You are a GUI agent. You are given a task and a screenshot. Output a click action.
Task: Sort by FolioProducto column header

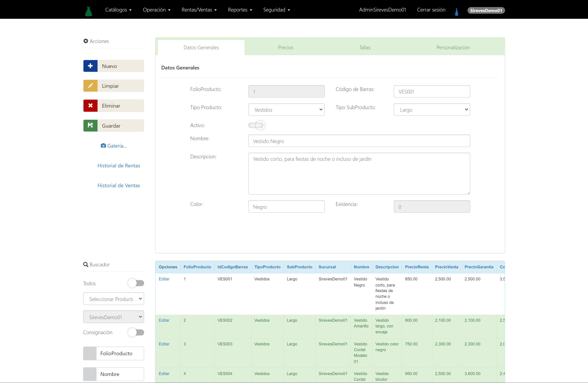pos(197,267)
